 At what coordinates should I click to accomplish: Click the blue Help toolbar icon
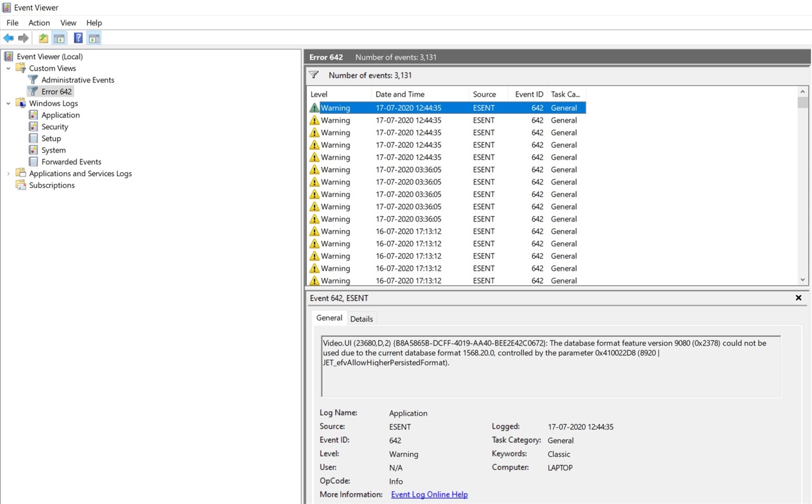coord(78,38)
